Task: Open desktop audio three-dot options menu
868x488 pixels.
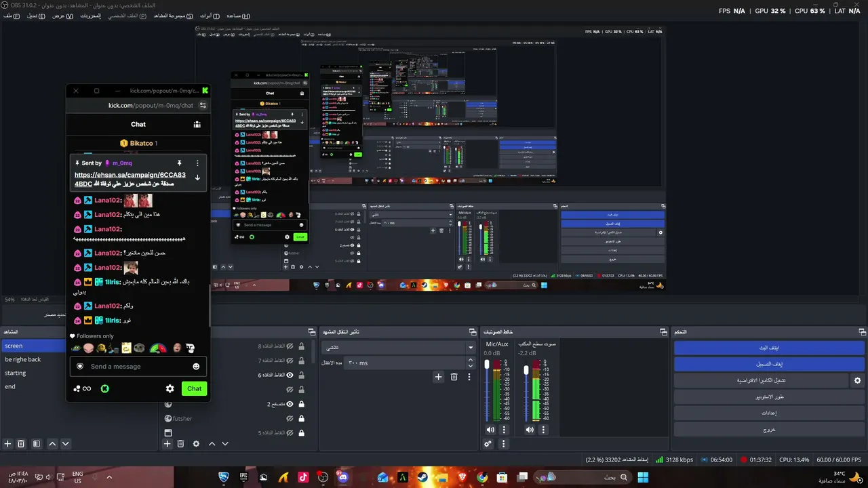Action: tap(542, 430)
